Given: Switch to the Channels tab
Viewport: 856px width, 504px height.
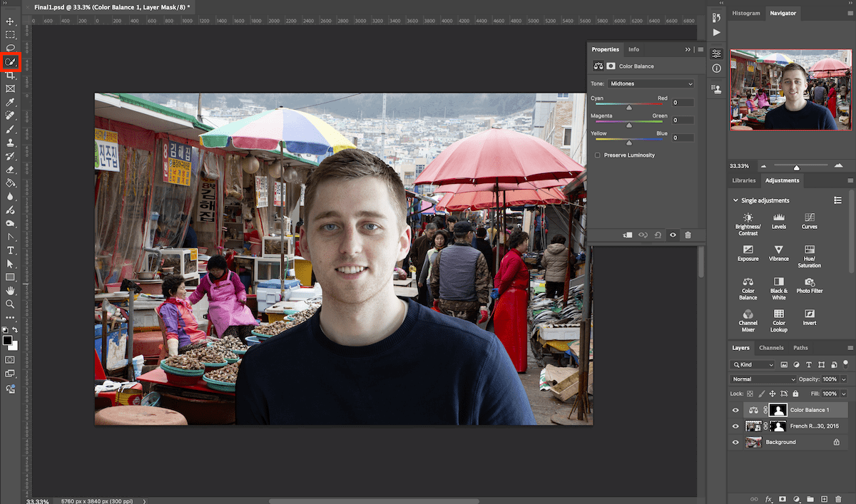Looking at the screenshot, I should [x=771, y=348].
